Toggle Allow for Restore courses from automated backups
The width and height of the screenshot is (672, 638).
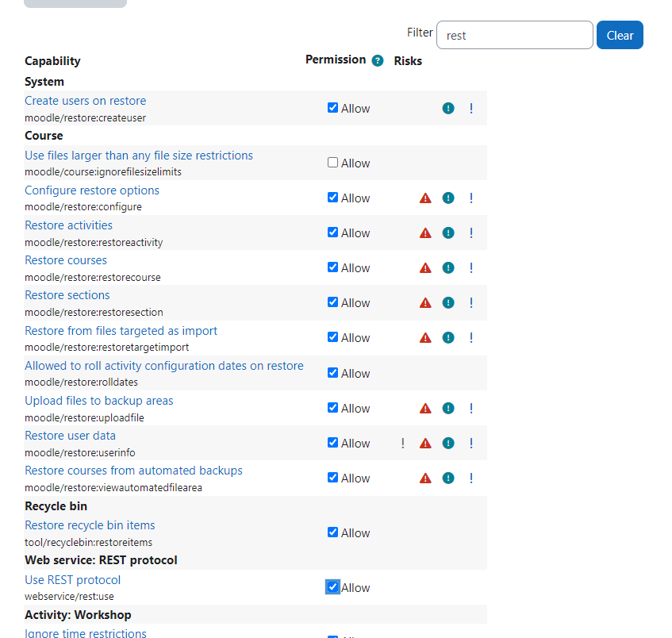[332, 478]
